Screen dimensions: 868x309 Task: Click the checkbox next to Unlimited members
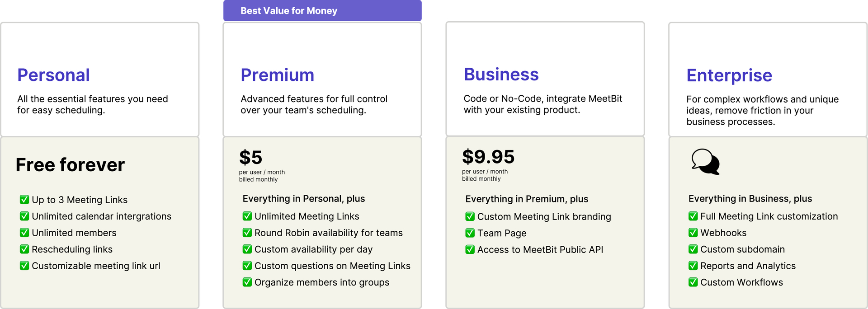(24, 233)
